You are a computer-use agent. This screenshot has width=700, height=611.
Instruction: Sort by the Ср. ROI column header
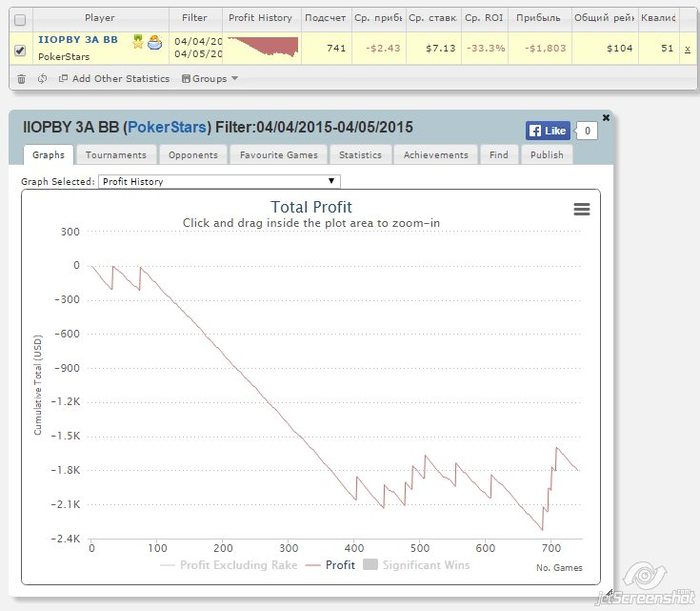click(484, 18)
